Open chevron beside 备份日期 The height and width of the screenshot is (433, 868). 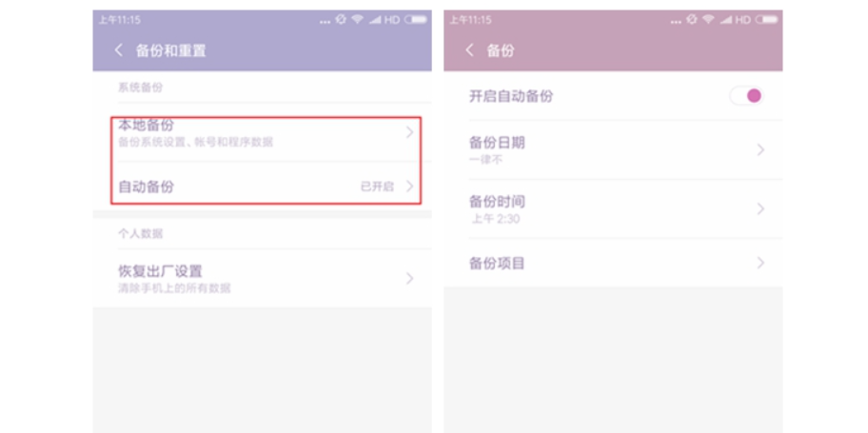click(x=760, y=150)
